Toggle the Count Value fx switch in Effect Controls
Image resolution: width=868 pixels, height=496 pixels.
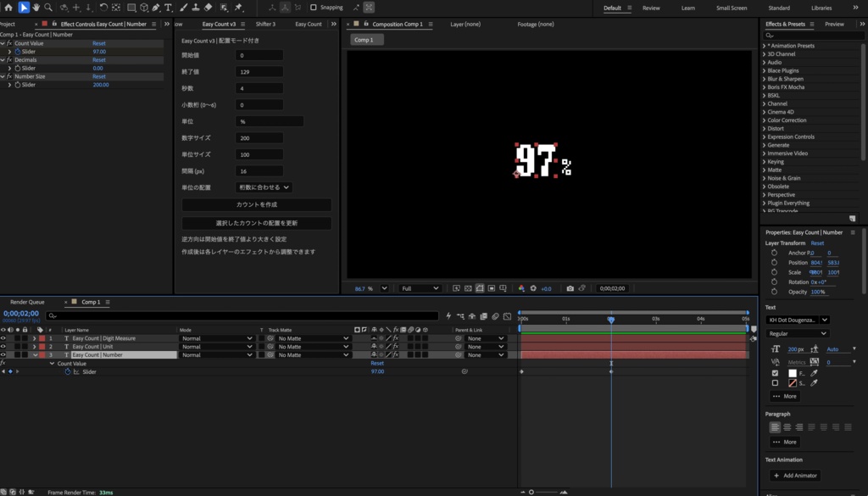(x=9, y=43)
